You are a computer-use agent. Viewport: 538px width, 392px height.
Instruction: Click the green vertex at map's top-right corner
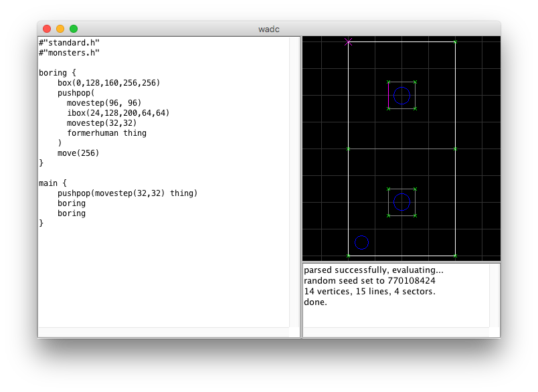(x=455, y=41)
